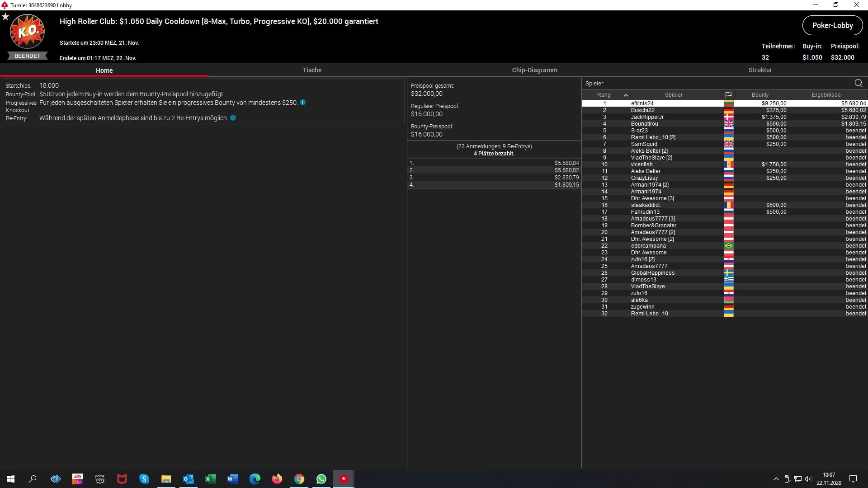Click the Spieler search field

coord(714,83)
